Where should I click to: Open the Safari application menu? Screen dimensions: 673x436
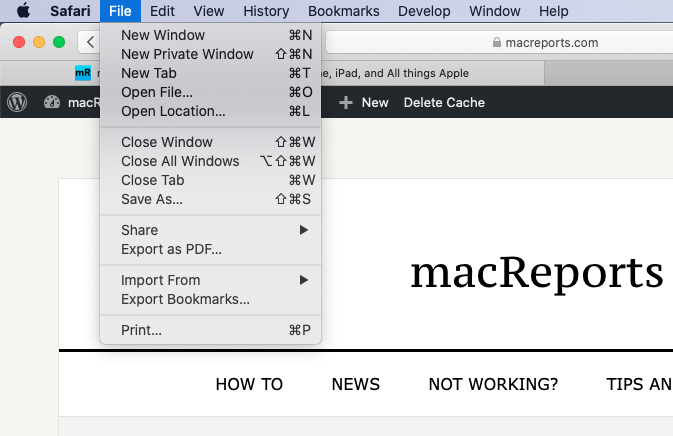pyautogui.click(x=70, y=11)
